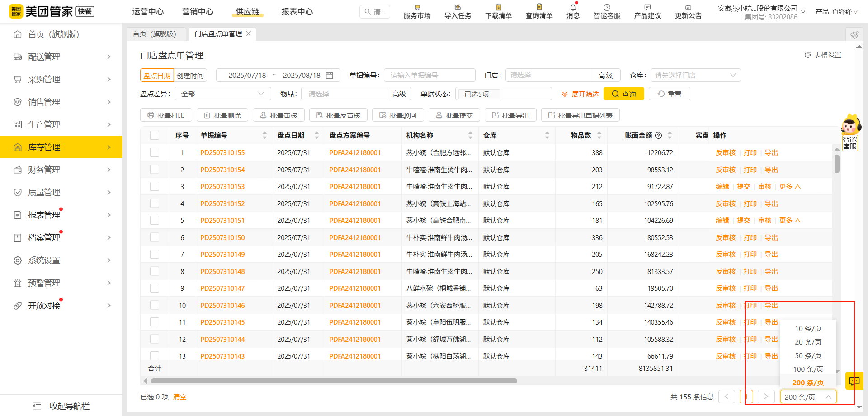Open the 下载清单 download list icon
The image size is (868, 416).
[x=498, y=8]
